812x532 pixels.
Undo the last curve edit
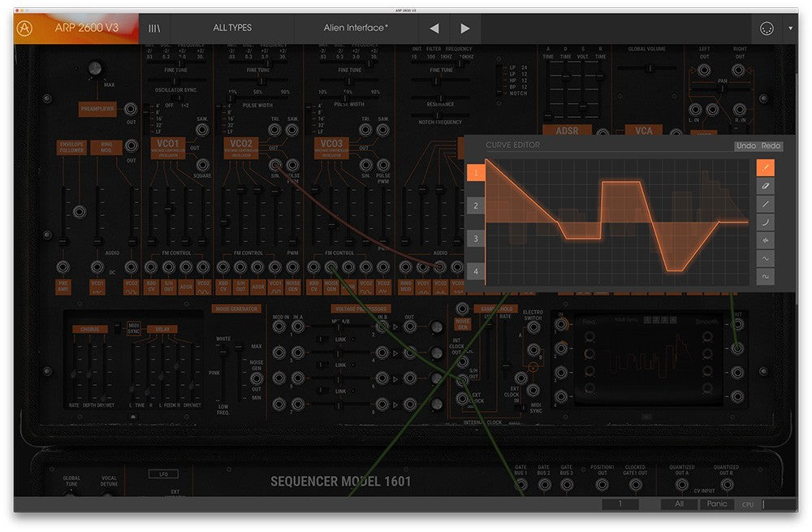coord(745,145)
